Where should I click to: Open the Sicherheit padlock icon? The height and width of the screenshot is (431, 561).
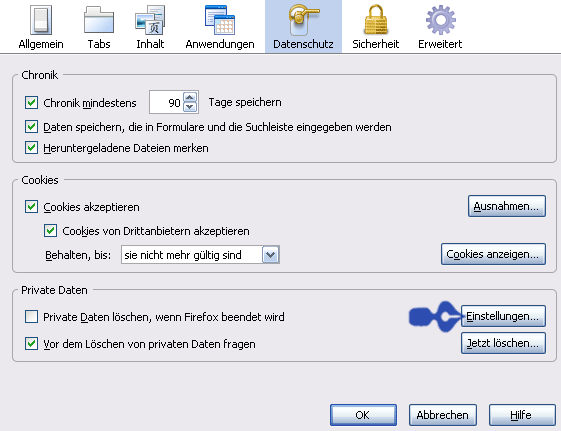(376, 20)
